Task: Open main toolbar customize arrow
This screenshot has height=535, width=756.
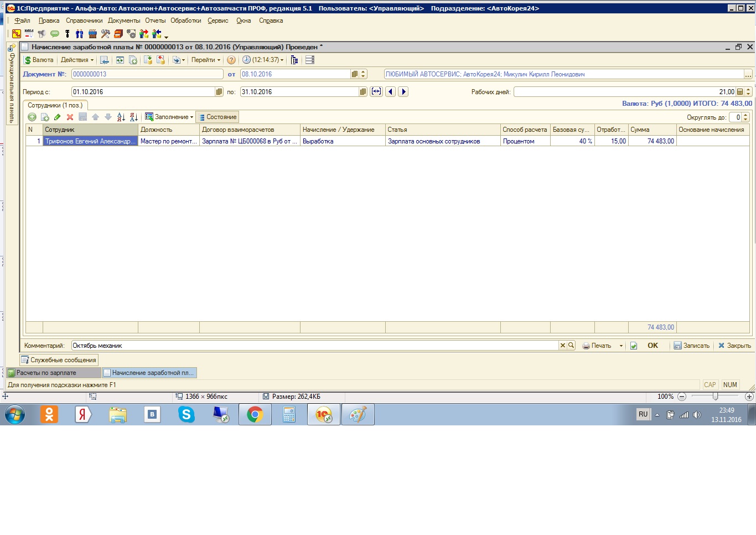Action: click(x=166, y=37)
